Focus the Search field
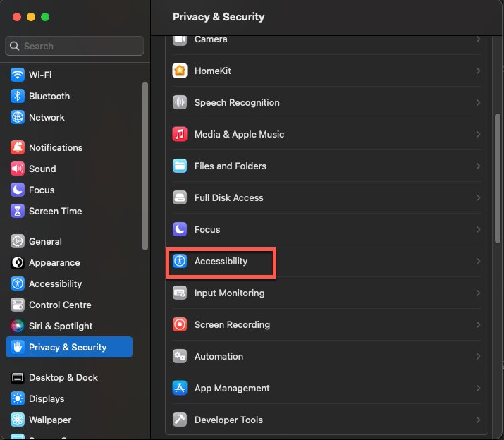This screenshot has height=440, width=504. coord(74,46)
